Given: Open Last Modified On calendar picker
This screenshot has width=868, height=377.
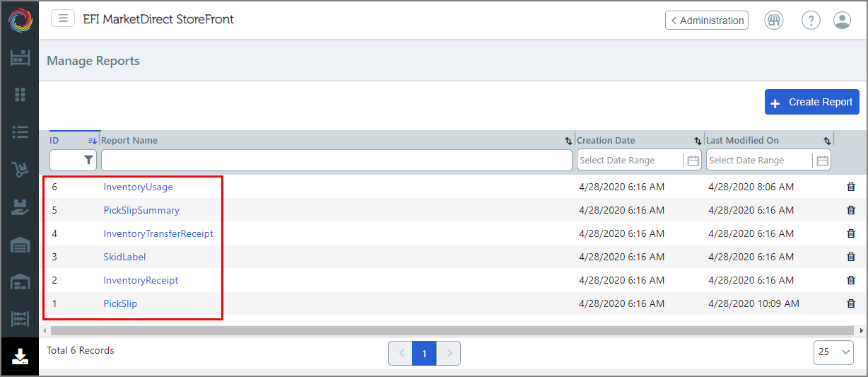Looking at the screenshot, I should pos(822,161).
